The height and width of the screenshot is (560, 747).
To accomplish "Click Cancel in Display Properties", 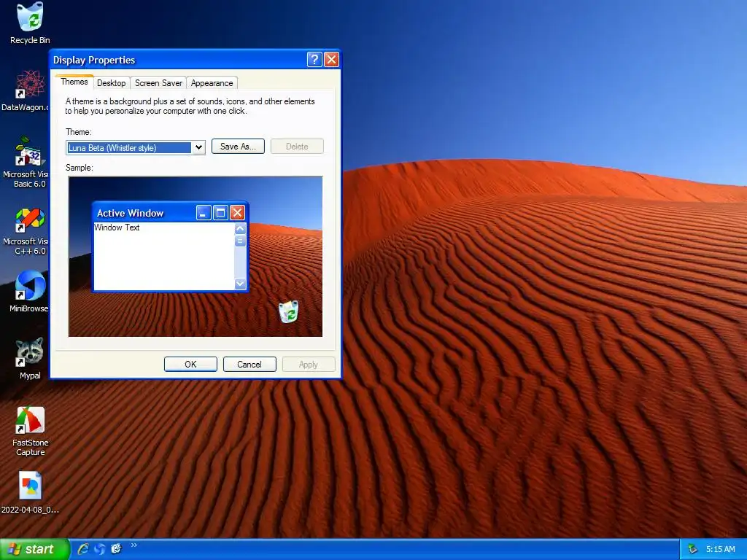I will pos(249,365).
